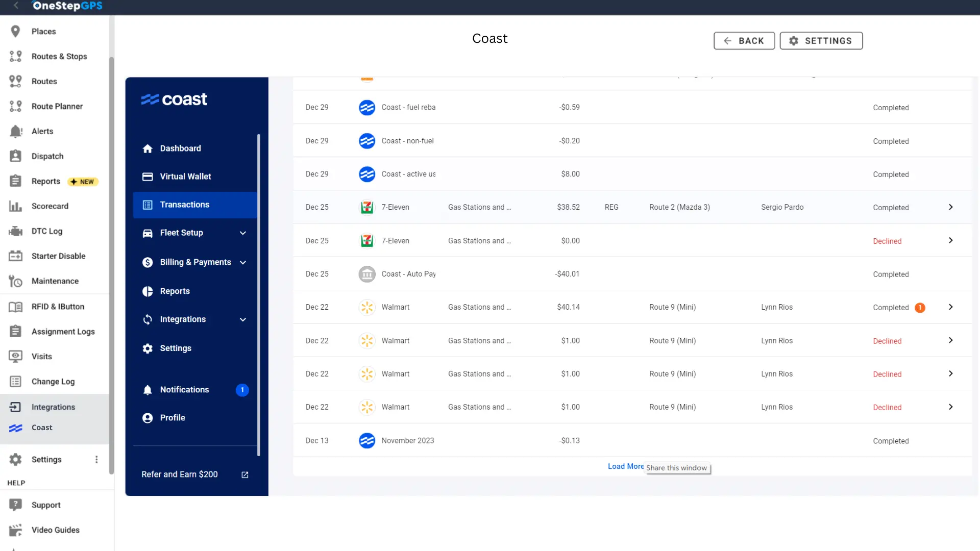Collapse sidebar with the top-left back arrow

[x=16, y=6]
